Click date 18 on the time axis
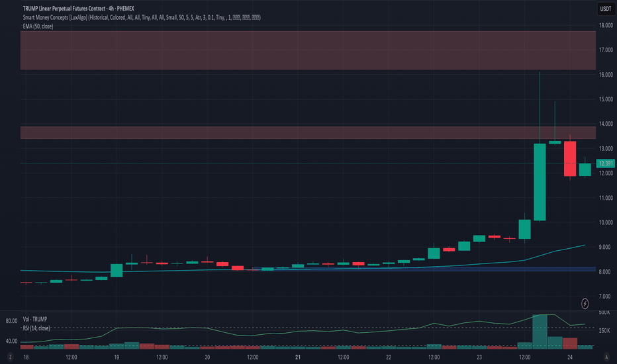 coord(26,357)
